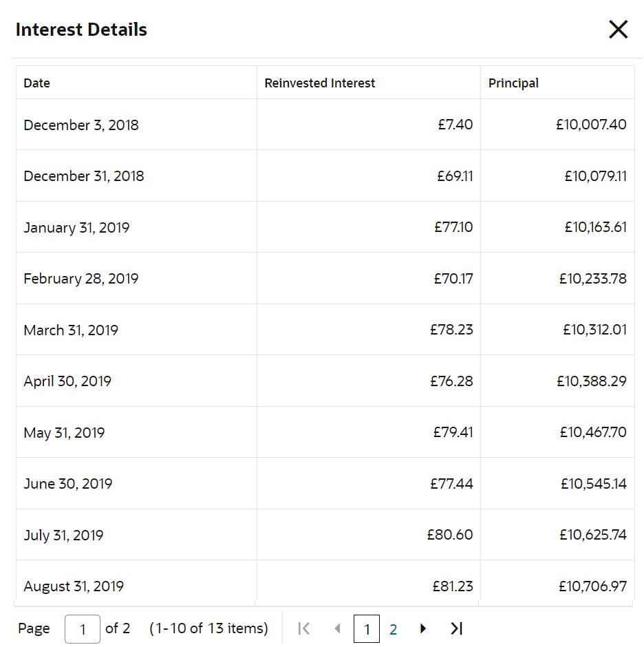Jump to last page icon
The image size is (644, 647).
(x=456, y=628)
